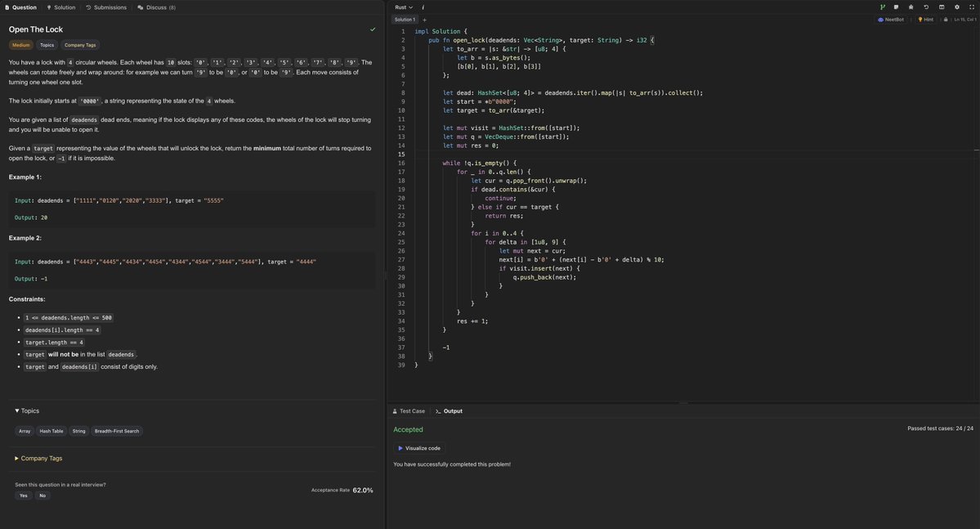Open NeetBot assistant
980x529 pixels.
(891, 20)
